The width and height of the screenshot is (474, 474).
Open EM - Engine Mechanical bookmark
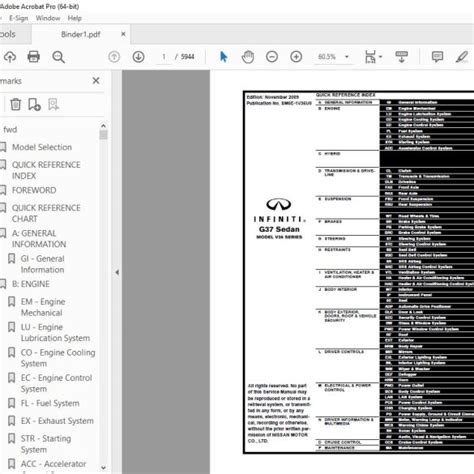click(43, 307)
